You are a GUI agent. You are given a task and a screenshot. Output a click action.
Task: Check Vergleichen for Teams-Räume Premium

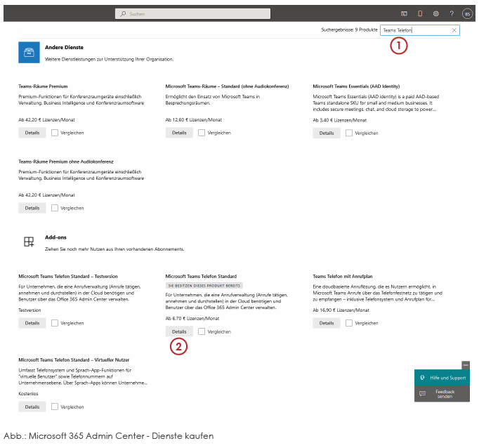(55, 133)
